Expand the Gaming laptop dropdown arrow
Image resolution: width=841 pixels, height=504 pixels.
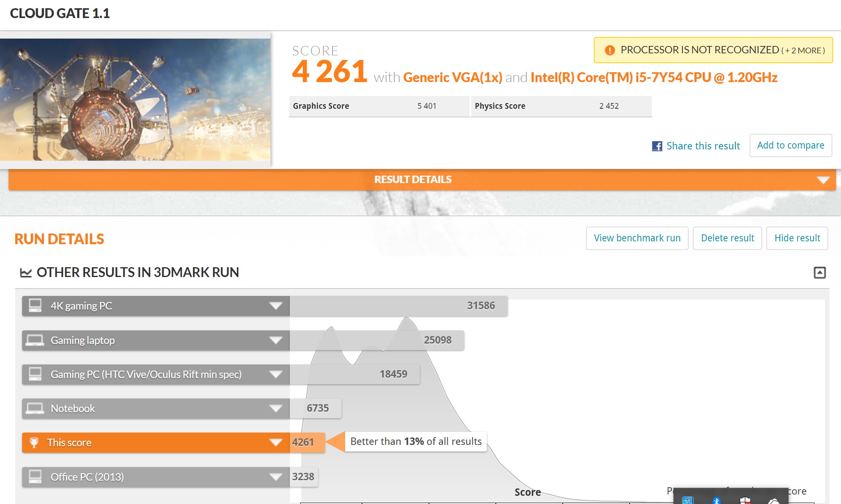[x=276, y=340]
